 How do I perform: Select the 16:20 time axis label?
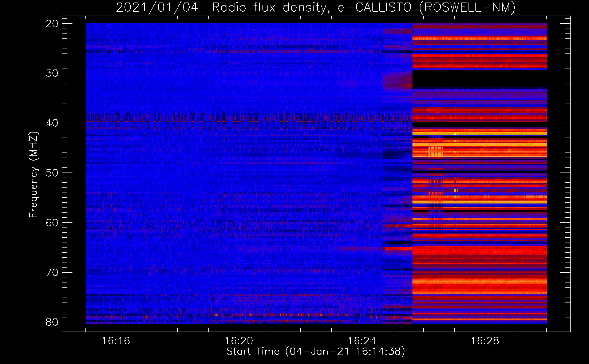pos(239,341)
